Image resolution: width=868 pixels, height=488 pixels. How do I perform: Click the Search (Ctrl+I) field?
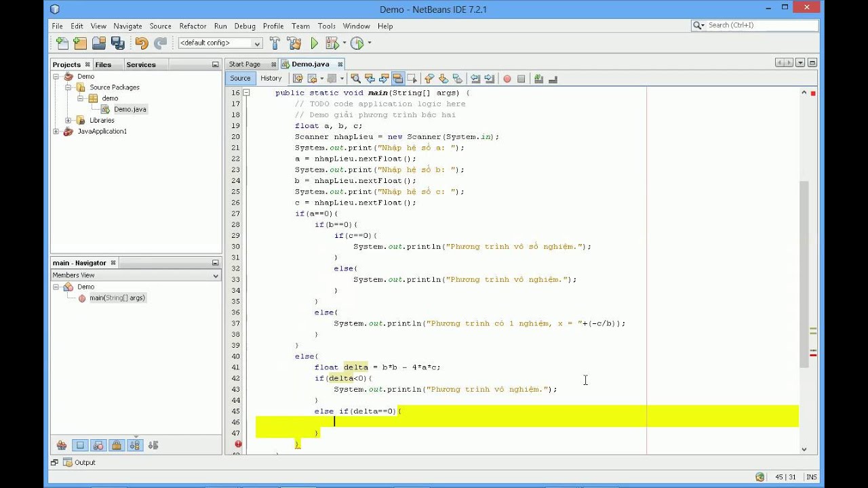(762, 25)
